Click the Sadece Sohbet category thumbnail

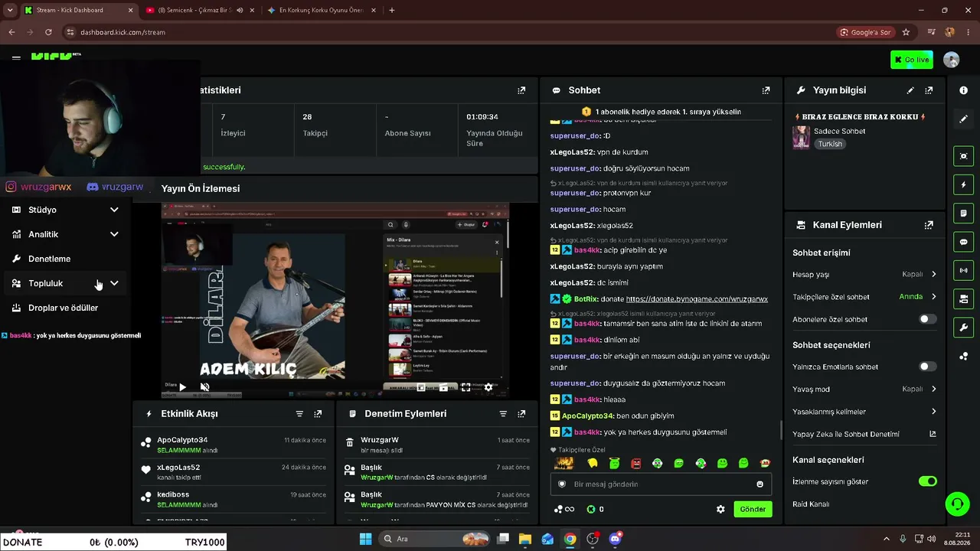pyautogui.click(x=801, y=138)
